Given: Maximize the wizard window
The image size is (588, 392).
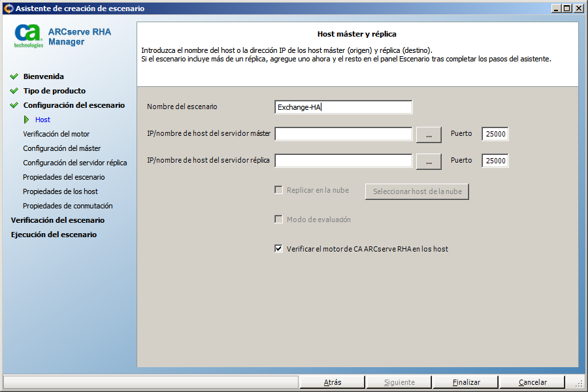Looking at the screenshot, I should (567, 8).
